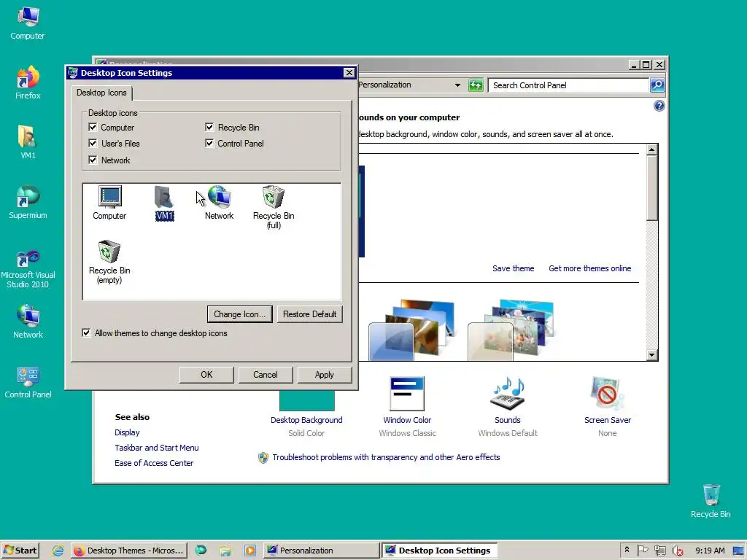This screenshot has width=747, height=560.
Task: Switch to Desktop Themes Firefox taskbar item
Action: [x=128, y=551]
